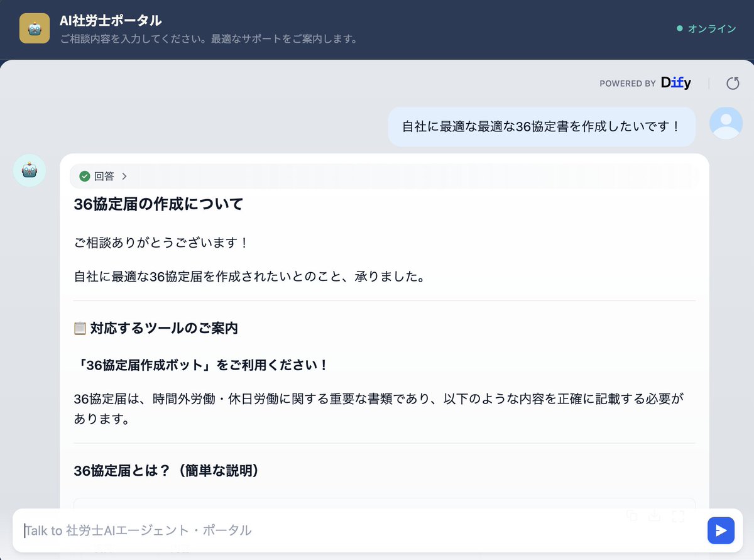The image size is (754, 560).
Task: Click the line "ご相談ありがとうございます！"
Action: point(161,242)
